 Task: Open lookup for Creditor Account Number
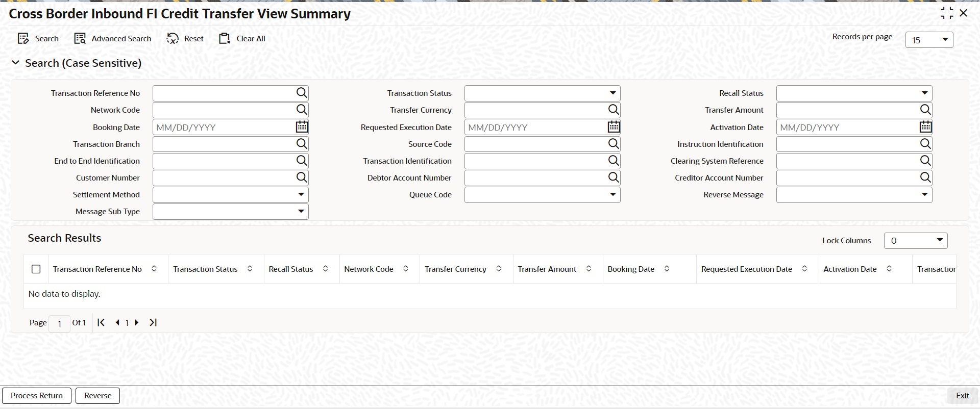[x=925, y=177]
